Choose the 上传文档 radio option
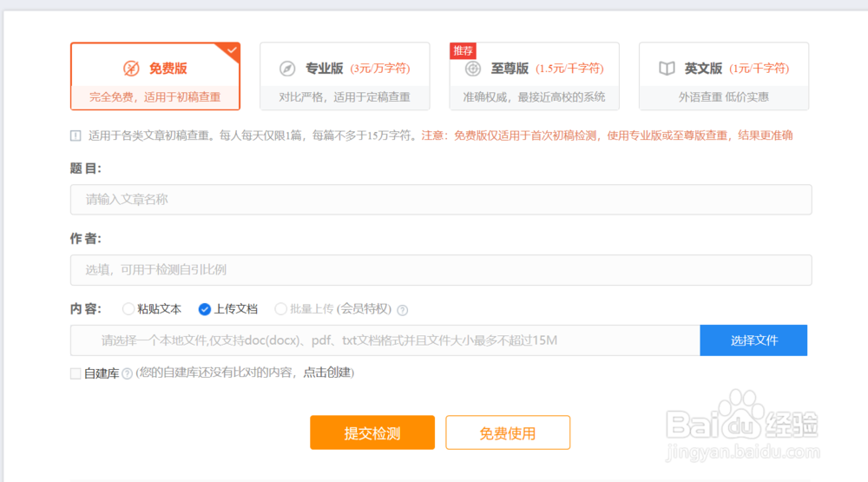 coord(204,309)
